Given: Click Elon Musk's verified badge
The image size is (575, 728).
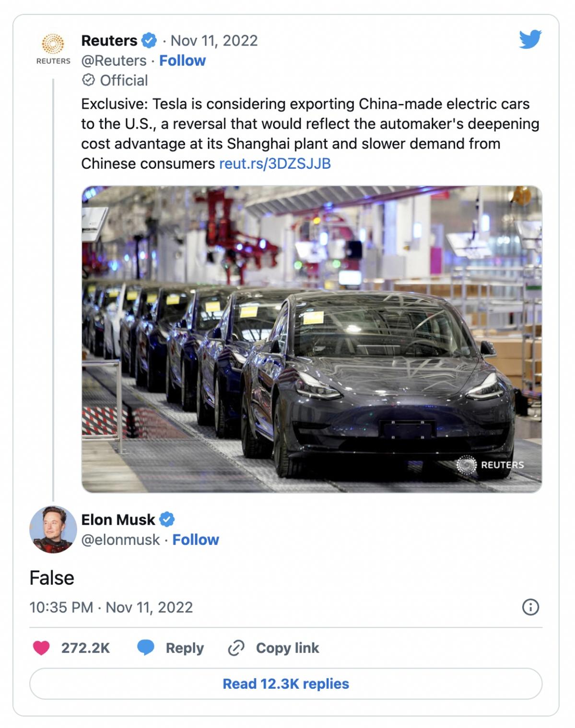Looking at the screenshot, I should pos(166,519).
